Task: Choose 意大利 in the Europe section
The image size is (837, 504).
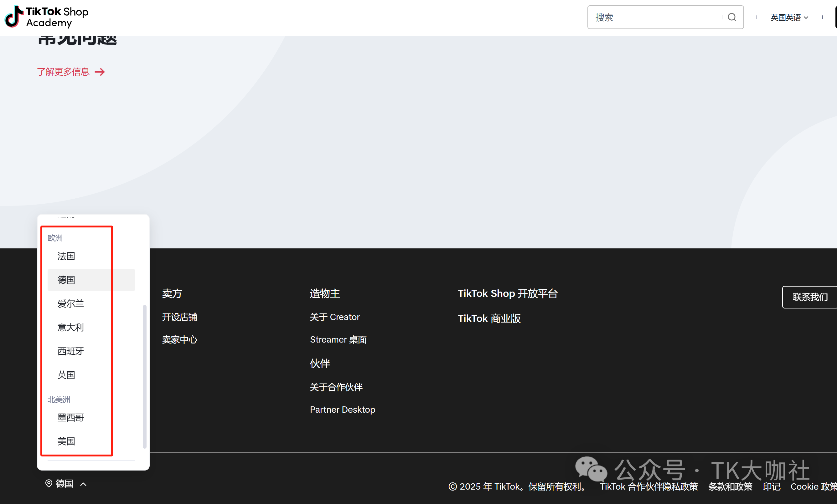Action: (70, 327)
